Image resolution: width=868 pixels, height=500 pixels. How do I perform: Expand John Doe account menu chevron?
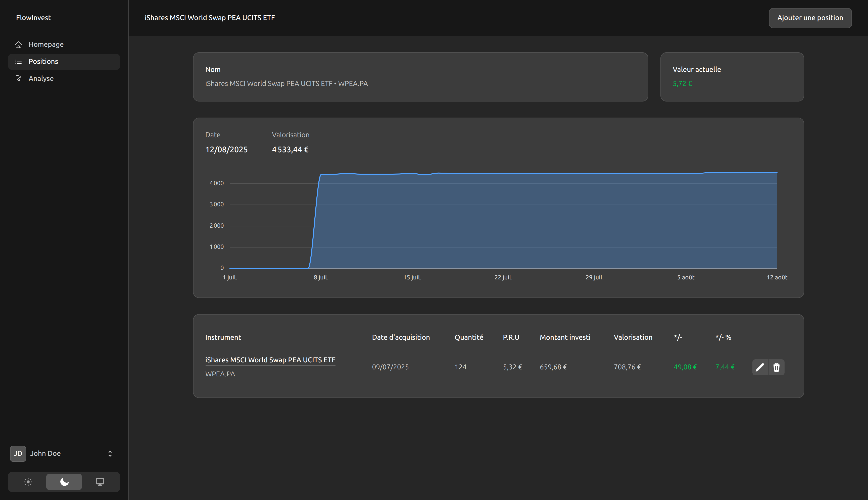click(110, 454)
